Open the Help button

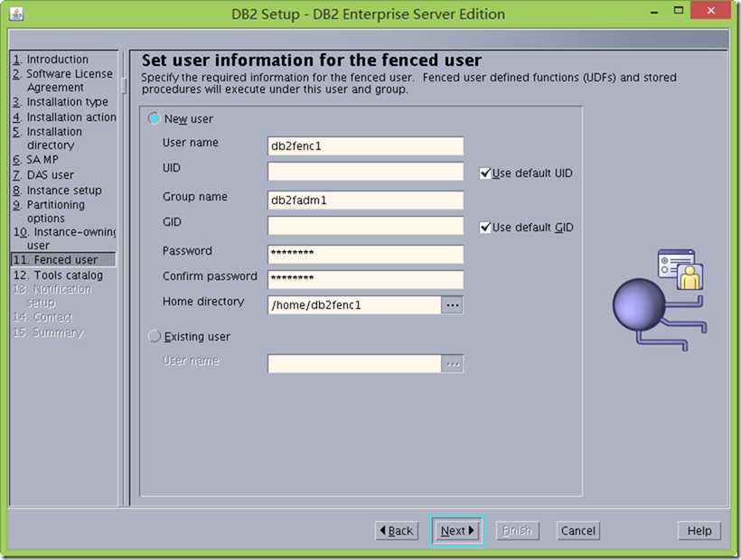[x=699, y=531]
